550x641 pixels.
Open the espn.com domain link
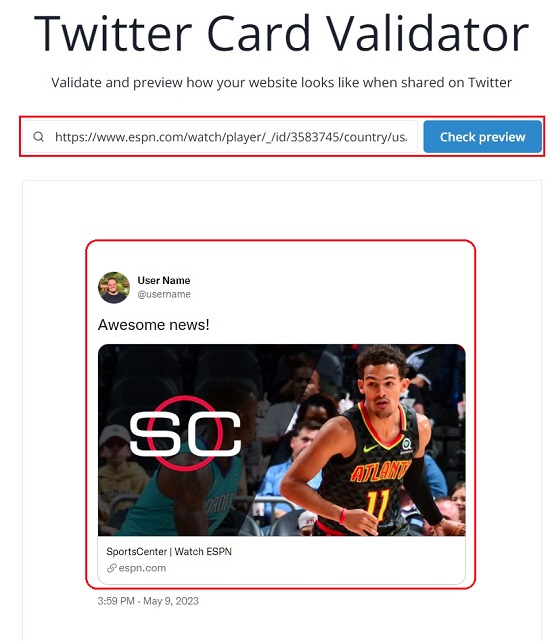142,568
